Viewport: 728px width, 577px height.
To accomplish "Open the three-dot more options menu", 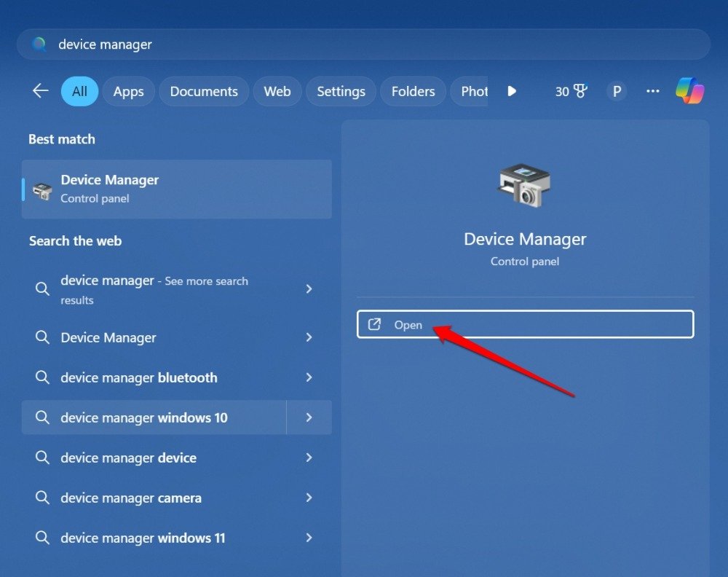I will click(x=653, y=91).
